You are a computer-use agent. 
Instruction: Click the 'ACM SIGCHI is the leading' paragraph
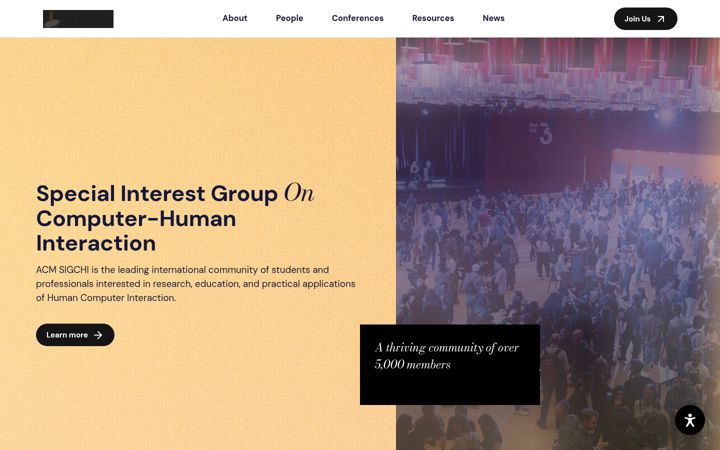[x=196, y=284]
